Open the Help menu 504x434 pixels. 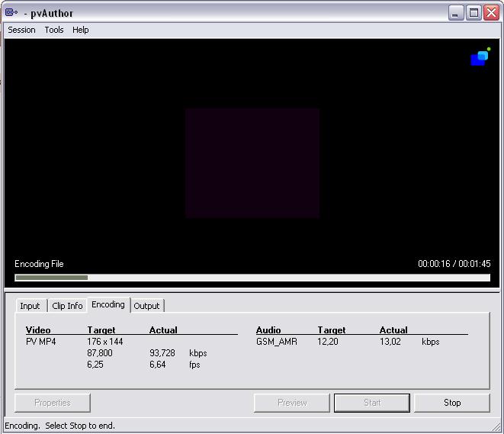[80, 30]
